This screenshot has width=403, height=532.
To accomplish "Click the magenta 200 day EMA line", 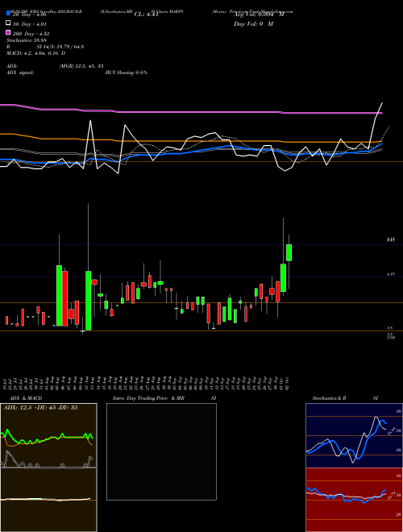I will pyautogui.click(x=190, y=111).
